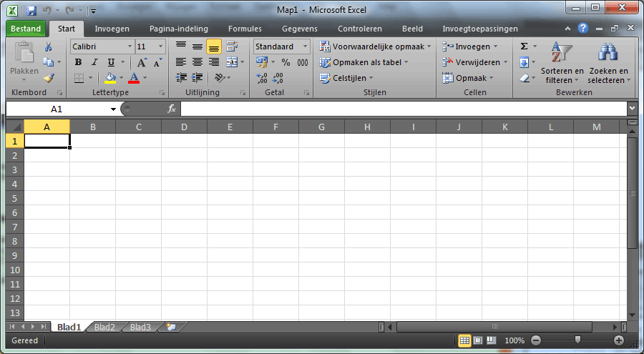
Task: Click the Save icon in quick access toolbar
Action: 31,11
